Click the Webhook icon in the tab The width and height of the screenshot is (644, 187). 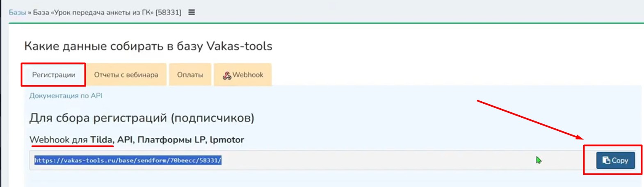pyautogui.click(x=226, y=75)
